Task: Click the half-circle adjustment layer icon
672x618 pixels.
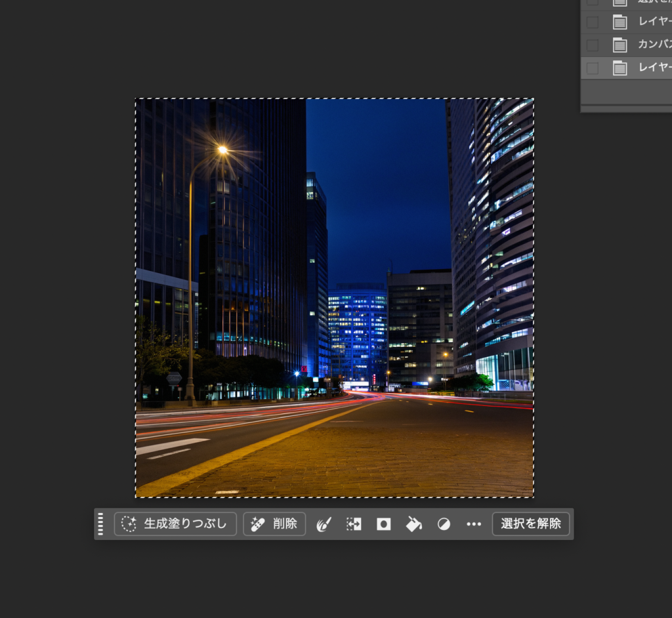Action: pyautogui.click(x=444, y=524)
